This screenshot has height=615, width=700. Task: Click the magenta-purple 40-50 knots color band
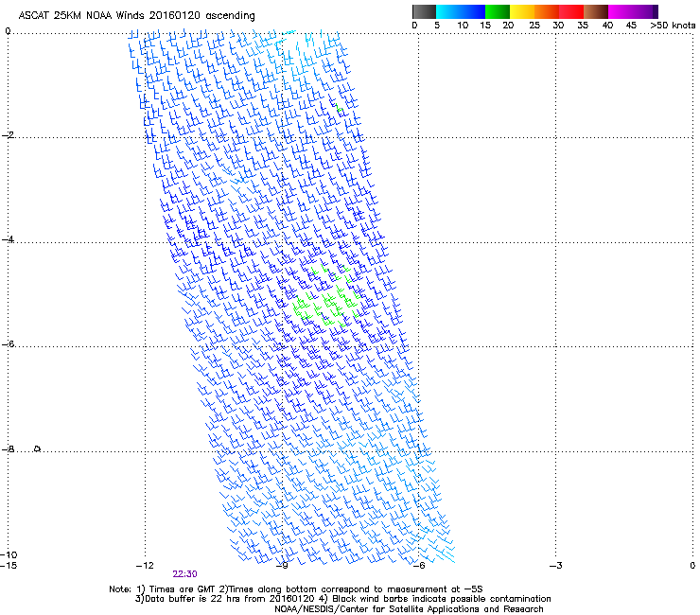[x=633, y=11]
